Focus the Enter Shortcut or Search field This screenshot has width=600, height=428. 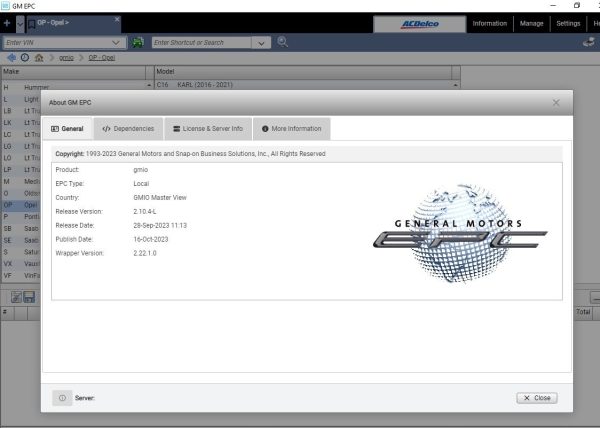[202, 42]
